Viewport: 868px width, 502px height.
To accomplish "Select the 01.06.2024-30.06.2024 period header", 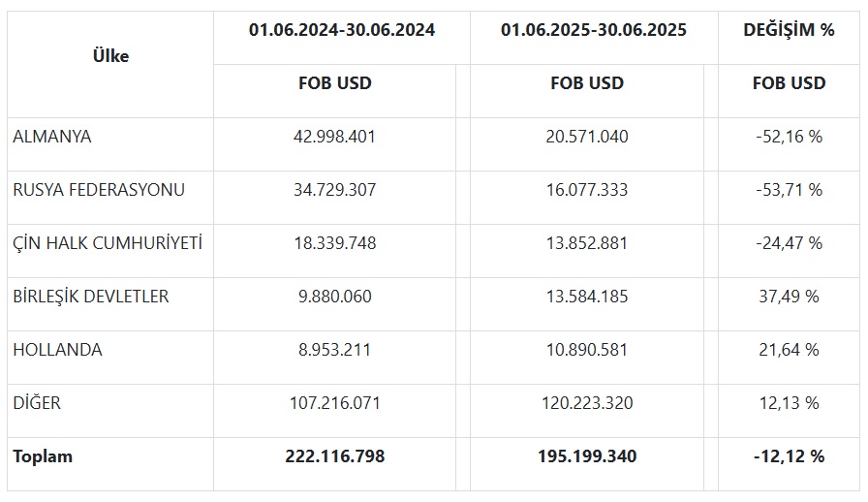I will click(x=342, y=30).
